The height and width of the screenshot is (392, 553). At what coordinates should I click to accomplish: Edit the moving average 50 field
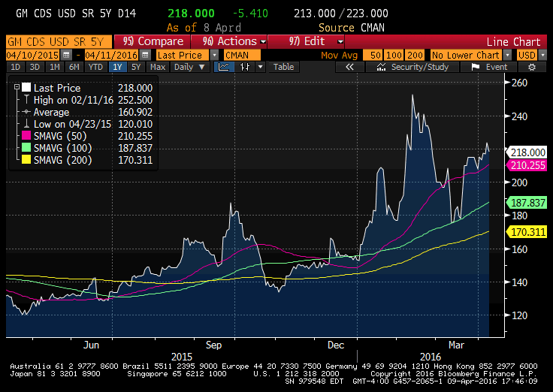(373, 56)
